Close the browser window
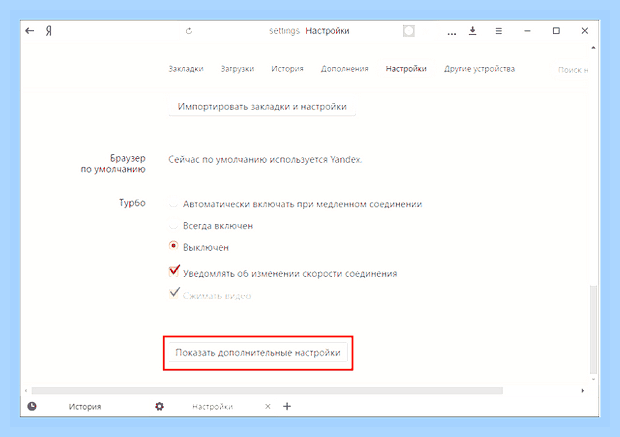This screenshot has width=620, height=437. point(585,31)
